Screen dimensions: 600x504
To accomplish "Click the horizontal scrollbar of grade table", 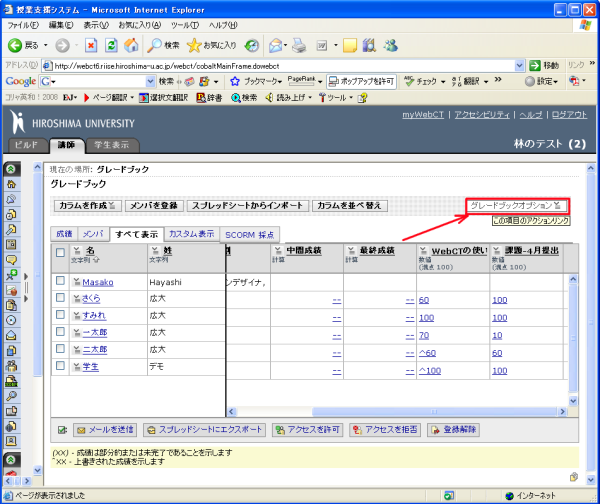I will (x=433, y=412).
